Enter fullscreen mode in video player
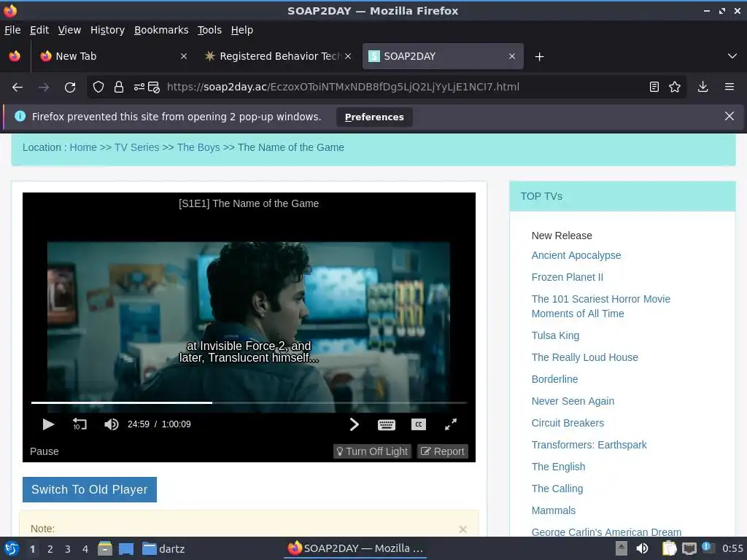This screenshot has width=747, height=560. coord(451,424)
